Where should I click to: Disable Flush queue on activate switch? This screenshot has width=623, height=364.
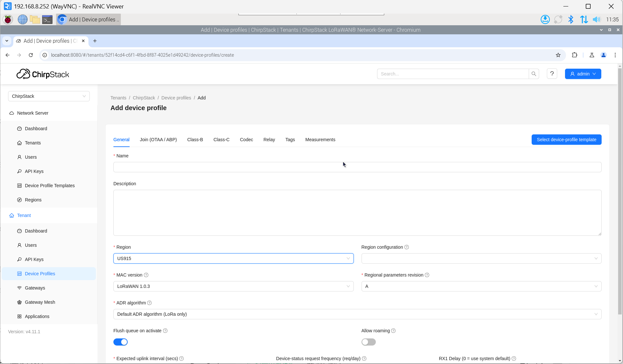tap(121, 342)
